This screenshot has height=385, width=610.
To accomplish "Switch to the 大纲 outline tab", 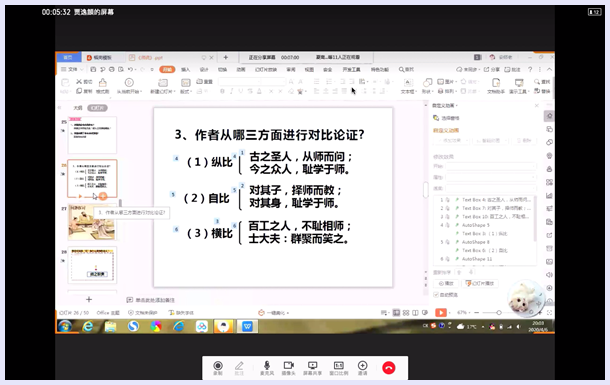I will [78, 108].
